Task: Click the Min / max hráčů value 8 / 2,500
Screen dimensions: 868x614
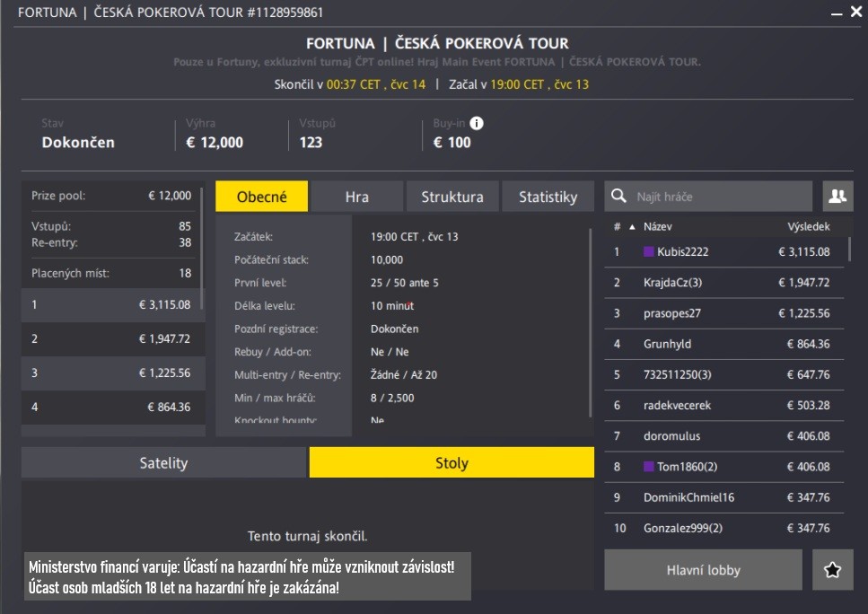Action: [x=392, y=398]
